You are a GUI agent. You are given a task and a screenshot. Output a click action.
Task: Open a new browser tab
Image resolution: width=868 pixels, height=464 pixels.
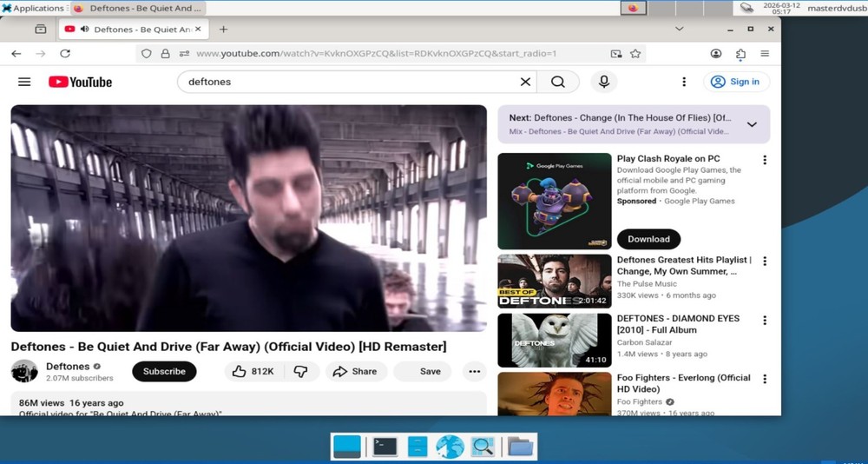(223, 30)
